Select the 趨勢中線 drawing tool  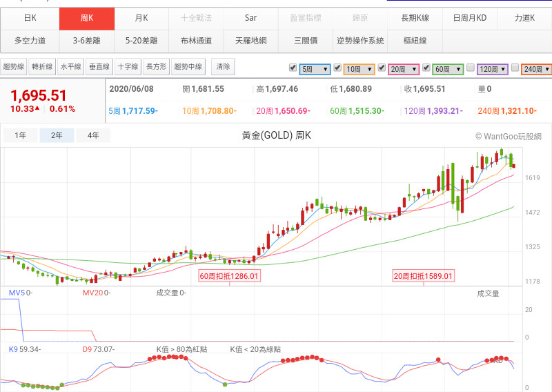(x=188, y=67)
